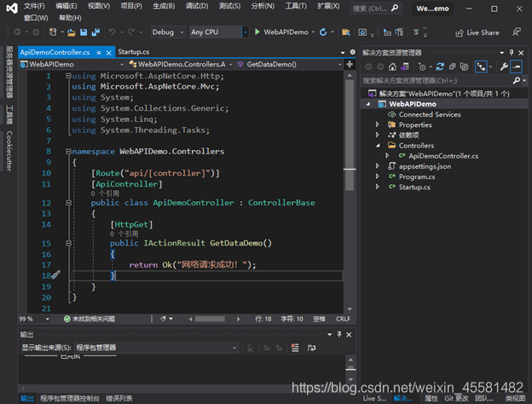Switch to the Startup.cs tab
The image size is (532, 404).
tap(133, 52)
